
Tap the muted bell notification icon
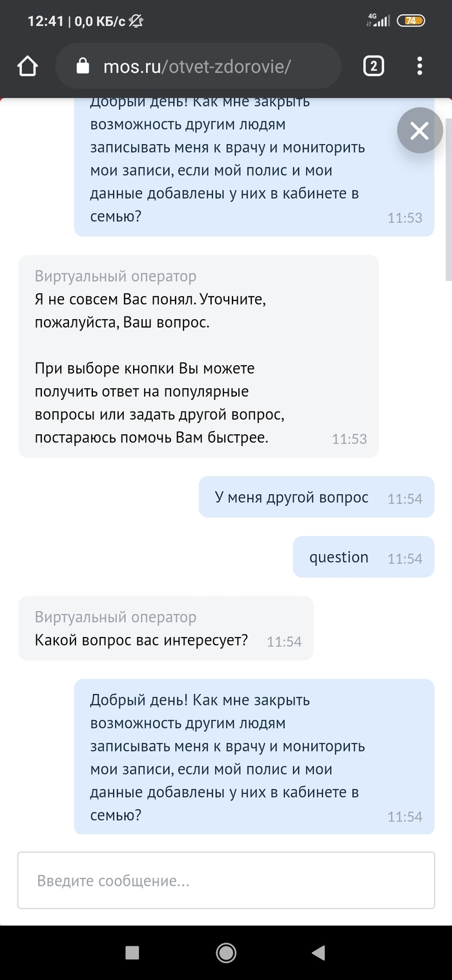136,21
